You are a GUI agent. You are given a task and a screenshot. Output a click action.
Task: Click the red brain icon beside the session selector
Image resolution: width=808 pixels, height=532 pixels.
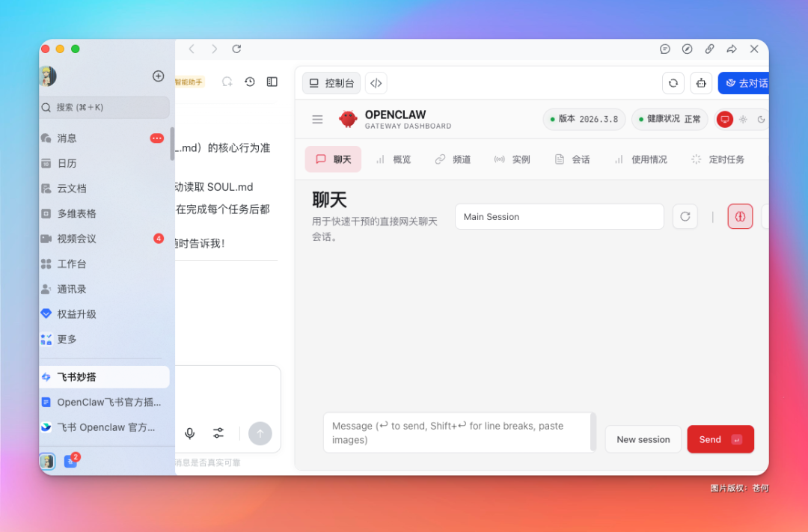click(x=740, y=216)
